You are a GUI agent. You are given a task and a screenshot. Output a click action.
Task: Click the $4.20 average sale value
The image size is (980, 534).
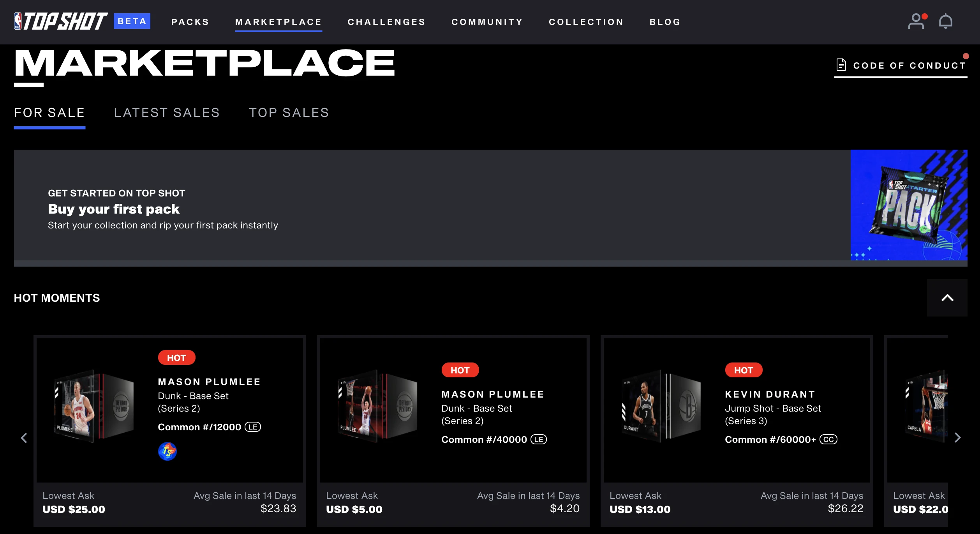pyautogui.click(x=565, y=509)
